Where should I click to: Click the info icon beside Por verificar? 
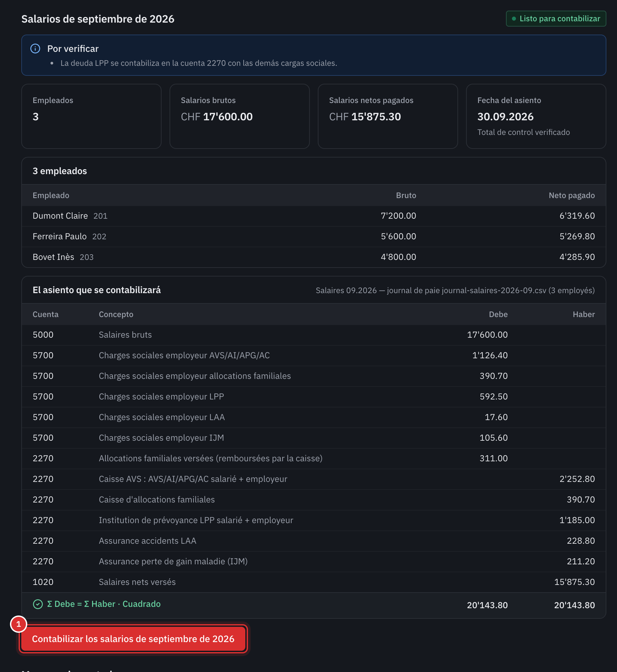(35, 49)
